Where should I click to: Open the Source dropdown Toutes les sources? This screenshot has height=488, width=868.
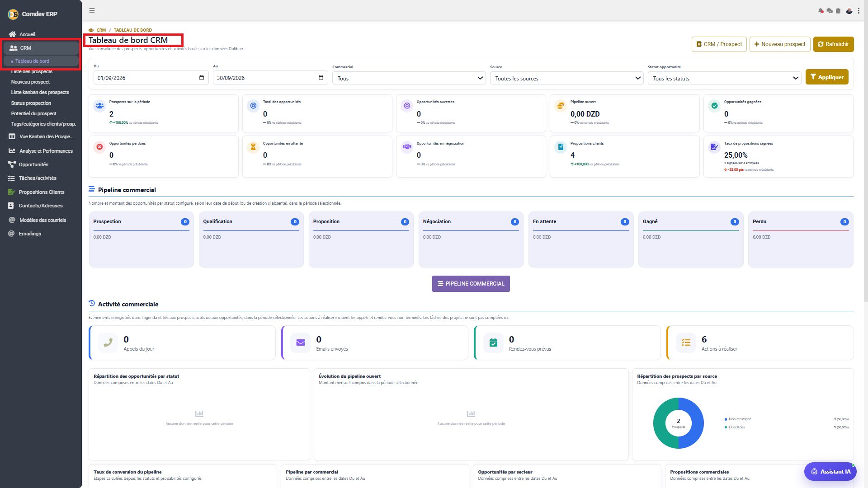pos(567,78)
